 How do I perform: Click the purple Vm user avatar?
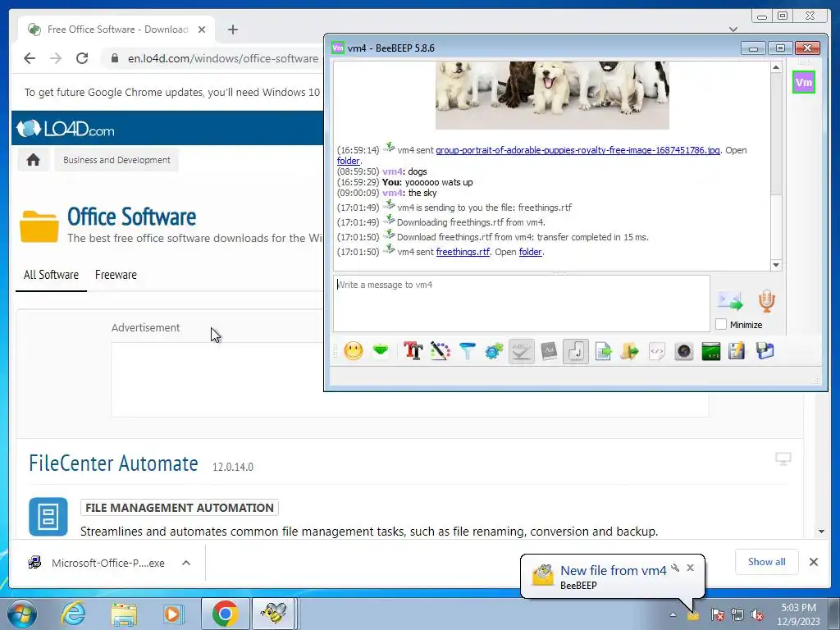point(804,82)
